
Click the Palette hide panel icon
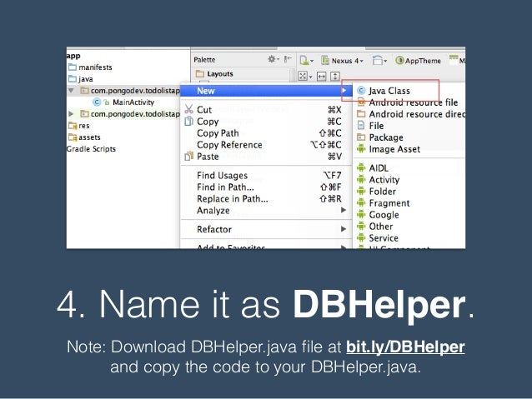coord(288,59)
